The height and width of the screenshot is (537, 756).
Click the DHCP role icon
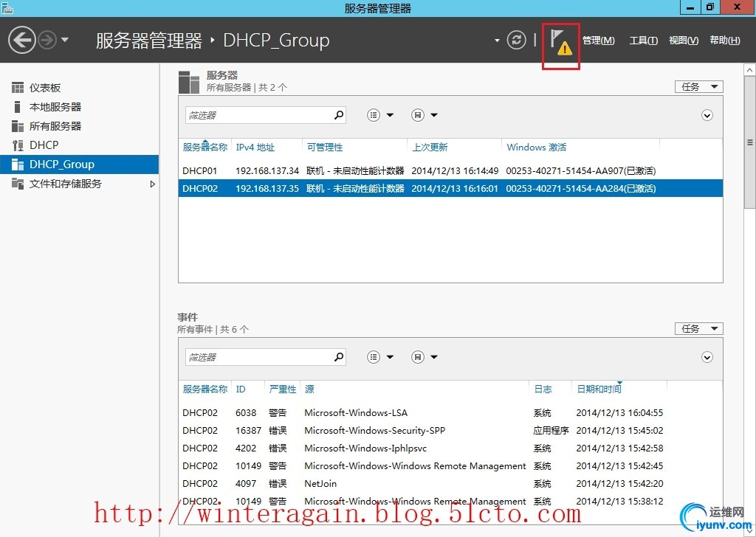18,145
